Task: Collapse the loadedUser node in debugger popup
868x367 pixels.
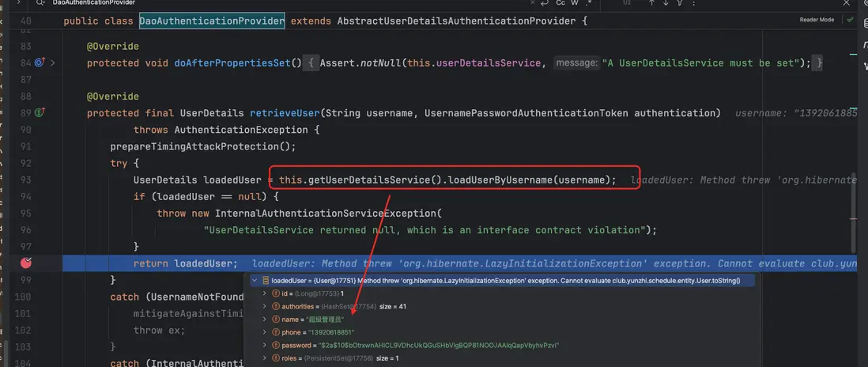Action: pos(255,281)
